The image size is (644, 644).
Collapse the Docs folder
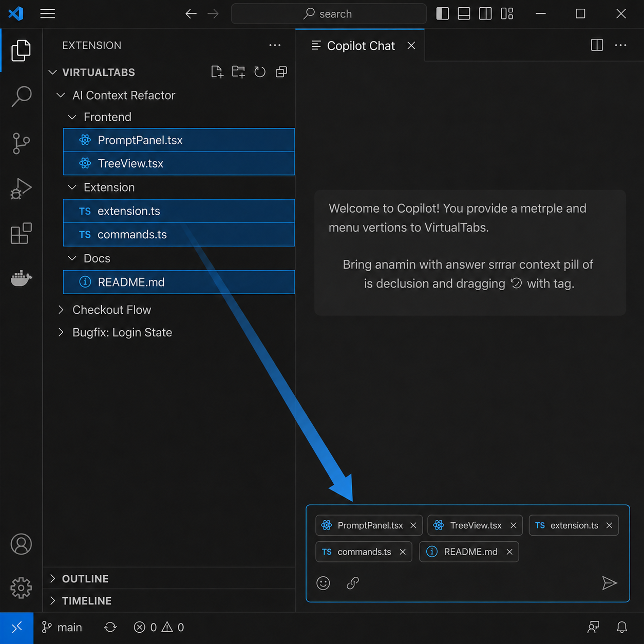pyautogui.click(x=72, y=258)
